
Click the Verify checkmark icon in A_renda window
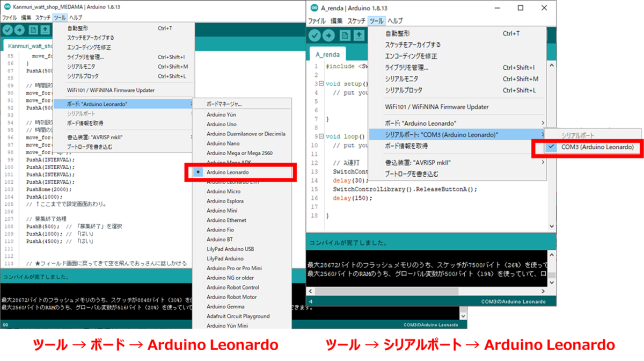pos(314,35)
